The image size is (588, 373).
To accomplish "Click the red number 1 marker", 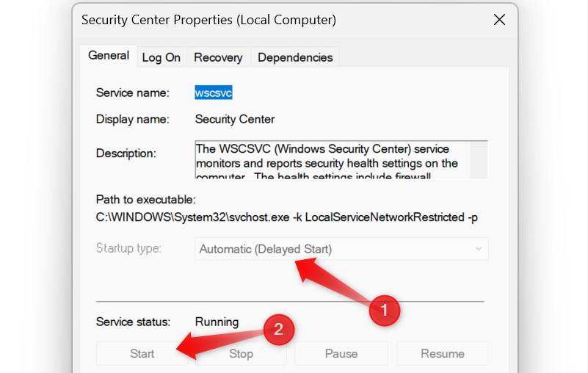I will tap(383, 310).
